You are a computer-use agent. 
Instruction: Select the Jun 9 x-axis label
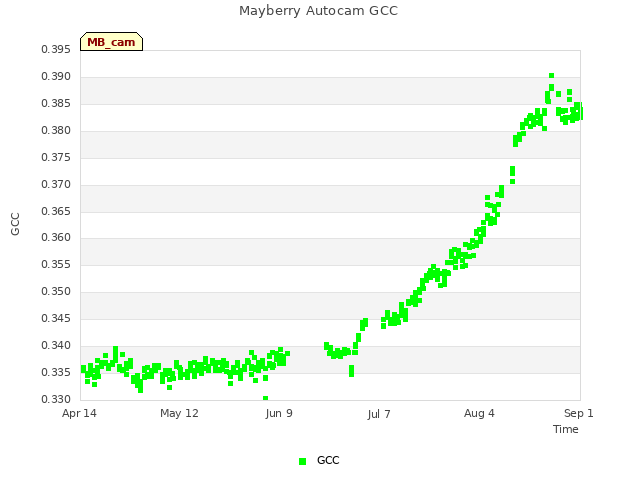point(279,413)
